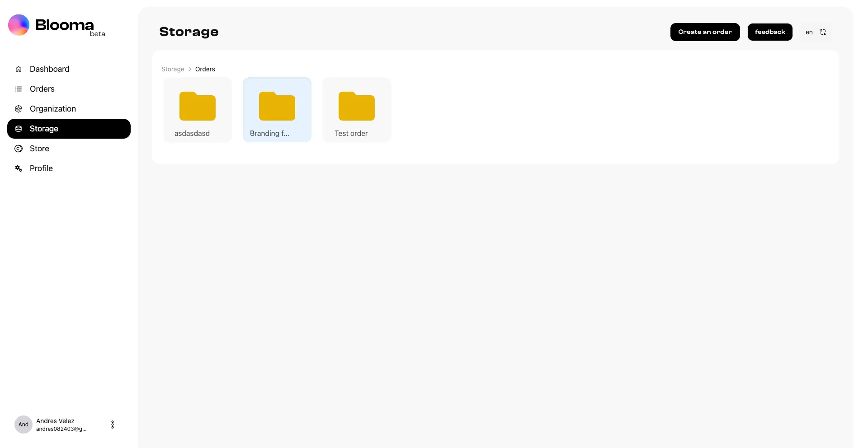Image resolution: width=868 pixels, height=448 pixels.
Task: Go back via Storage breadcrumb link
Action: point(173,69)
